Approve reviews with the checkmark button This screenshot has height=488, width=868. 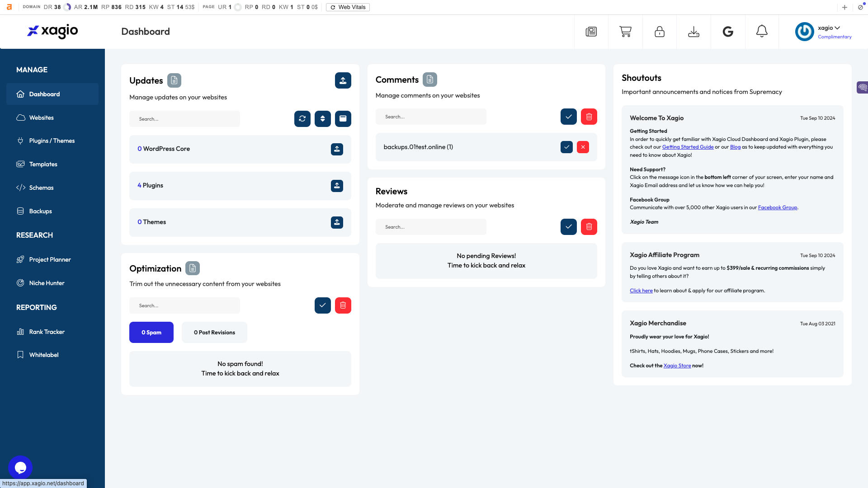tap(569, 227)
